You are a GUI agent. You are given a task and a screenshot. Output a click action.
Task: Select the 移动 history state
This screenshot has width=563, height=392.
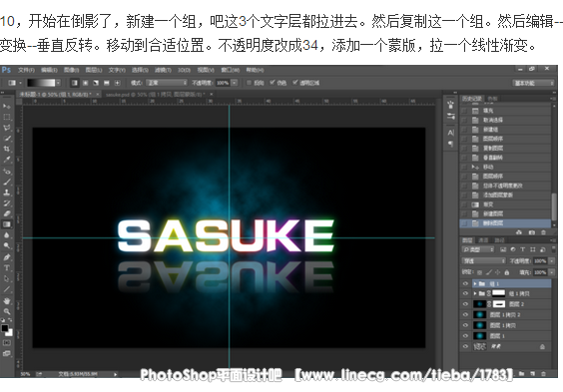[505, 167]
